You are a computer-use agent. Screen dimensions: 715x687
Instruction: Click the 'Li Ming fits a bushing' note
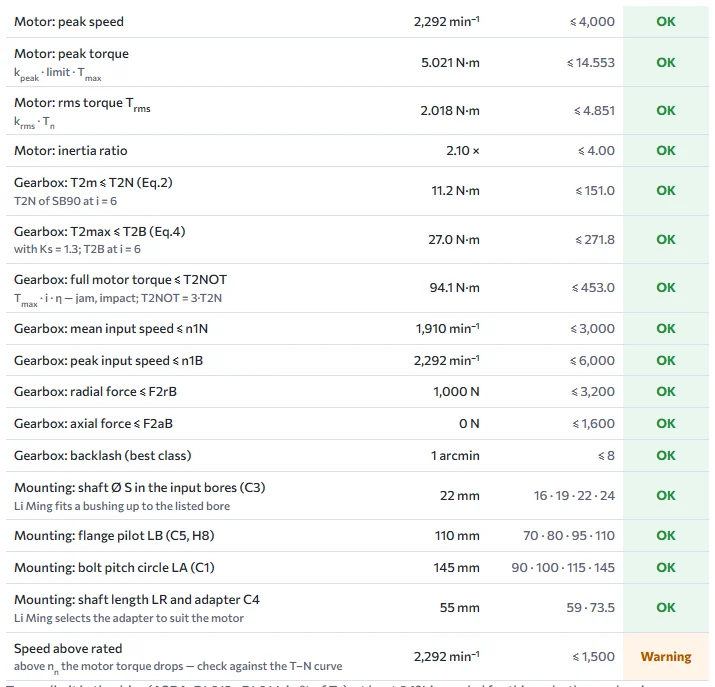tap(122, 506)
